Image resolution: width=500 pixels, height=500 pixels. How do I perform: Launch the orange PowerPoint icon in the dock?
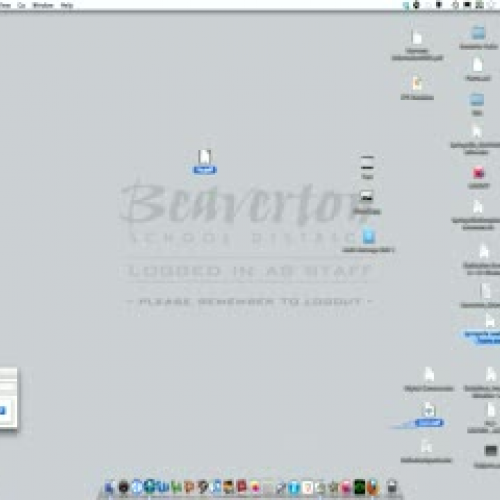click(189, 487)
